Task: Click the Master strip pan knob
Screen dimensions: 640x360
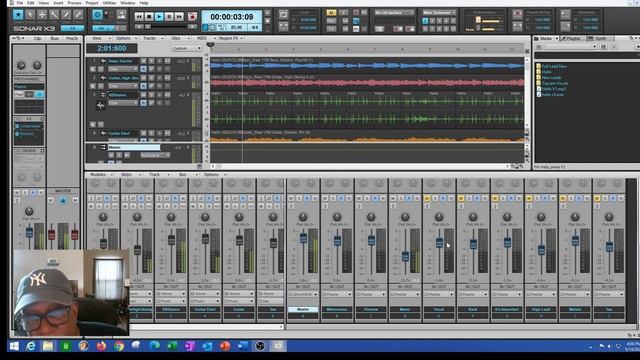Action: [x=303, y=217]
